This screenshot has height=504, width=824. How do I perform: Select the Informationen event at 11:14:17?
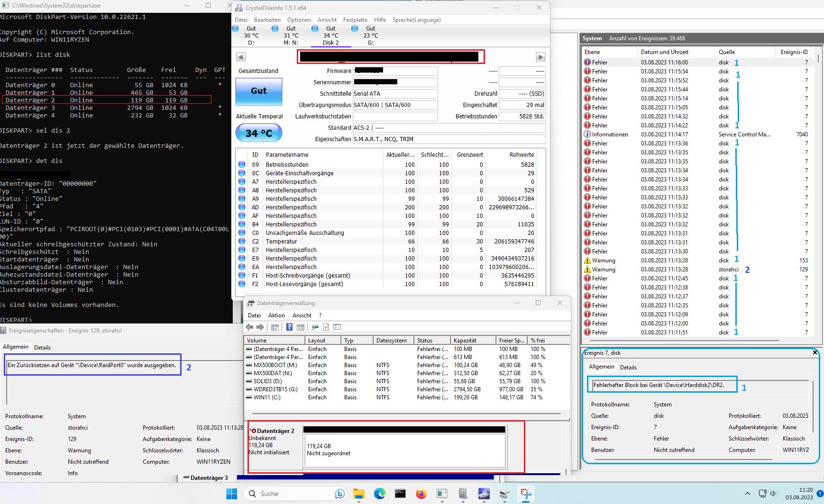tap(699, 135)
